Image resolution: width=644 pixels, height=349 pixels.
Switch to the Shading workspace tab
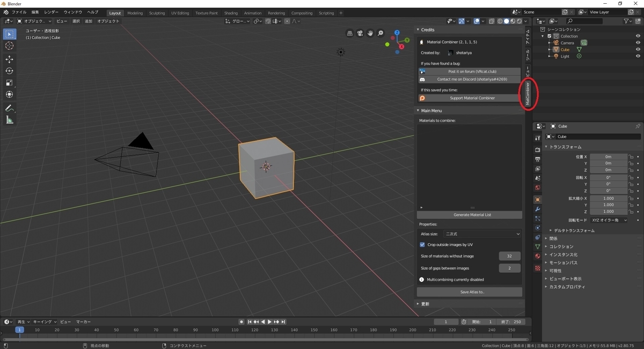(x=231, y=13)
